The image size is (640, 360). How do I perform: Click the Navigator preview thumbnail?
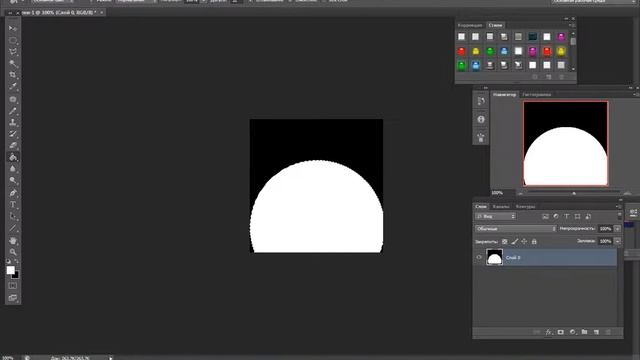click(x=566, y=144)
